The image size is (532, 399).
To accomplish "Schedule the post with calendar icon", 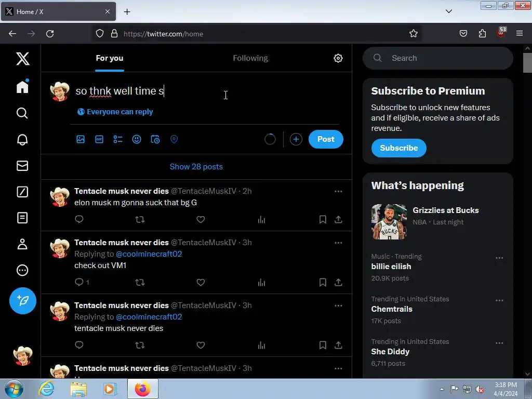I will click(x=155, y=139).
